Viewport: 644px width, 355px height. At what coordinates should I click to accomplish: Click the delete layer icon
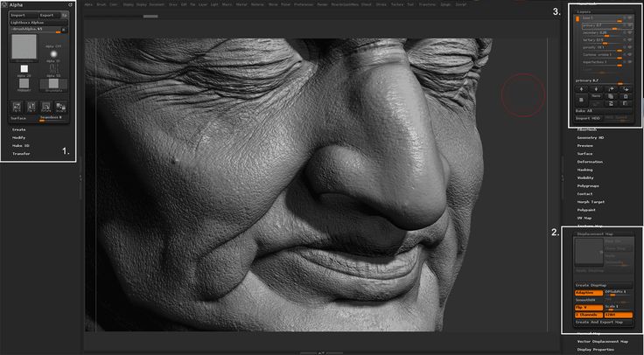pos(626,96)
